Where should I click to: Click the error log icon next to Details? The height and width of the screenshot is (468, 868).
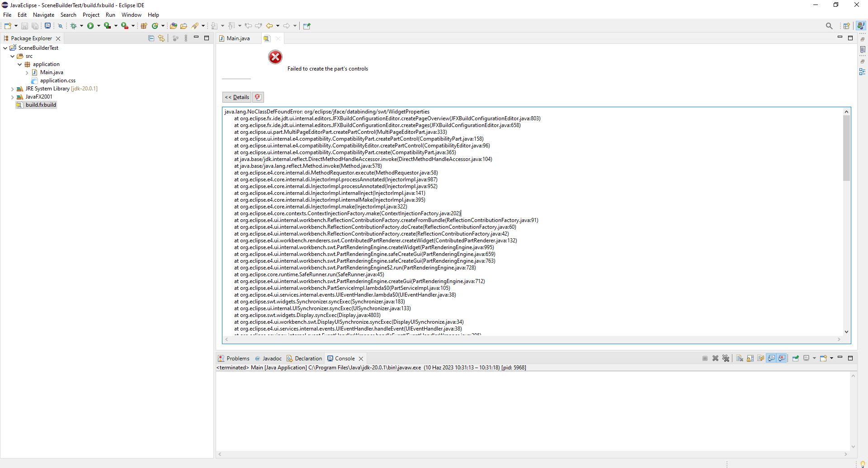click(x=258, y=97)
